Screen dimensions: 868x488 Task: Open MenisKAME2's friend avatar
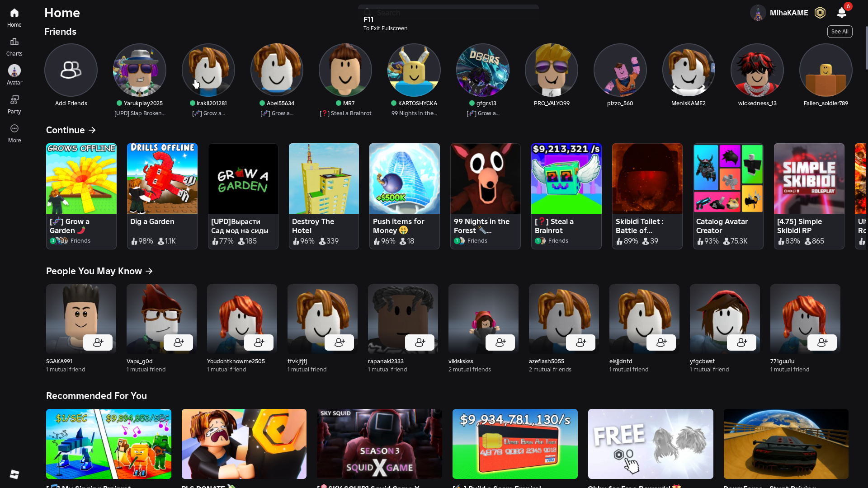point(689,70)
